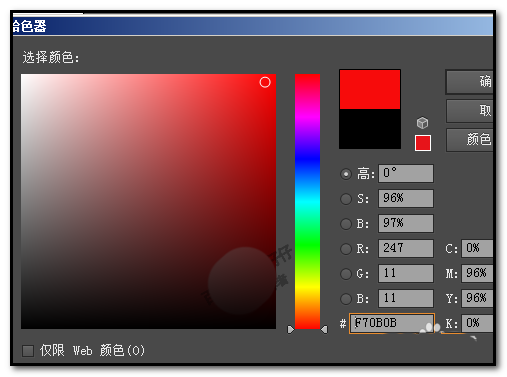The height and width of the screenshot is (377, 507).
Task: Focus the saturation field showing 96%
Action: [x=406, y=198]
